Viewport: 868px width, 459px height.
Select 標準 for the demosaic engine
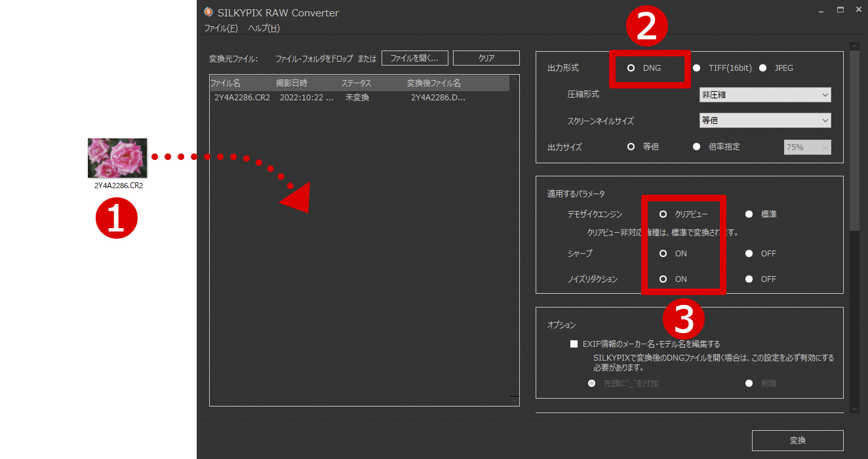[748, 214]
